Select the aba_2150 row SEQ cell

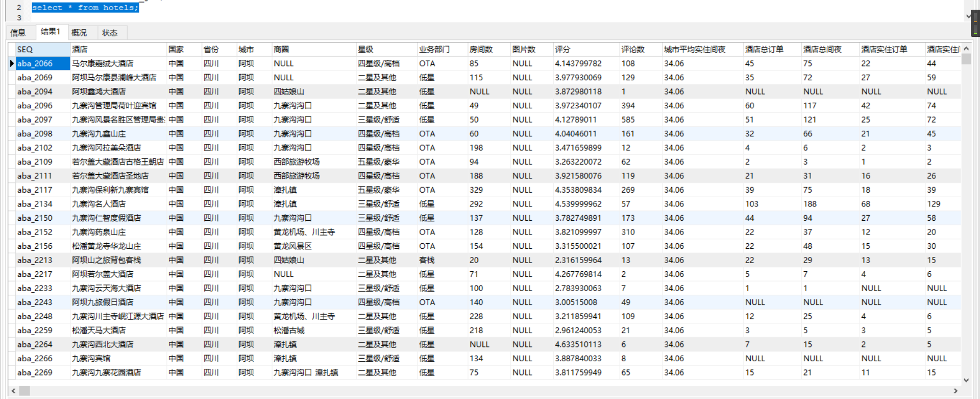[43, 218]
